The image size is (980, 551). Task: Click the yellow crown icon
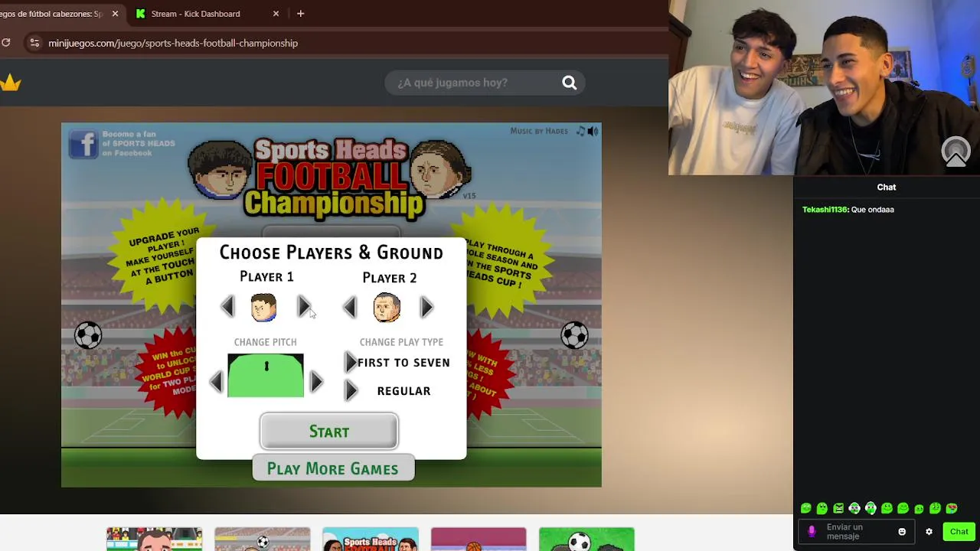point(10,83)
